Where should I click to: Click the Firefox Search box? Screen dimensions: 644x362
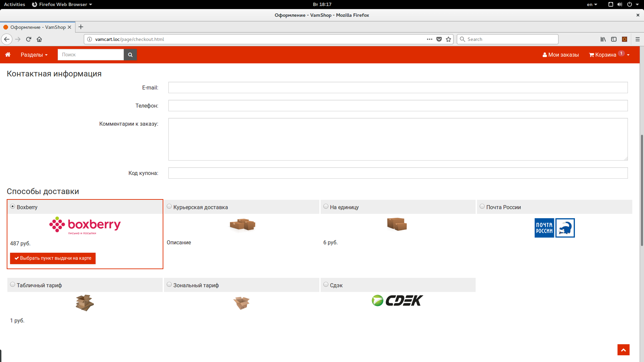(507, 39)
